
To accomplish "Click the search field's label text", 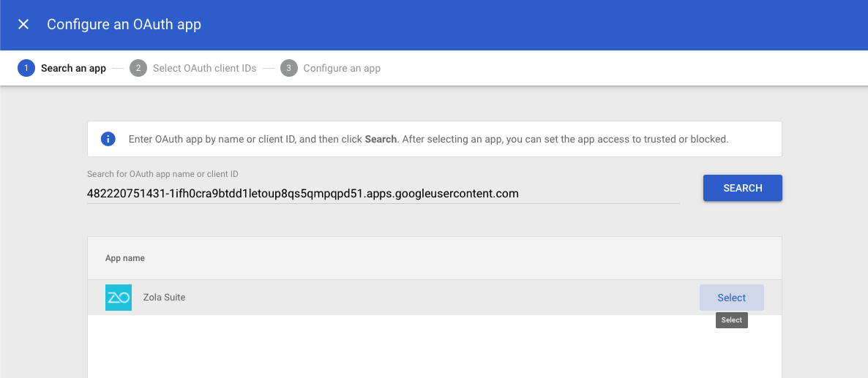I will [x=162, y=174].
